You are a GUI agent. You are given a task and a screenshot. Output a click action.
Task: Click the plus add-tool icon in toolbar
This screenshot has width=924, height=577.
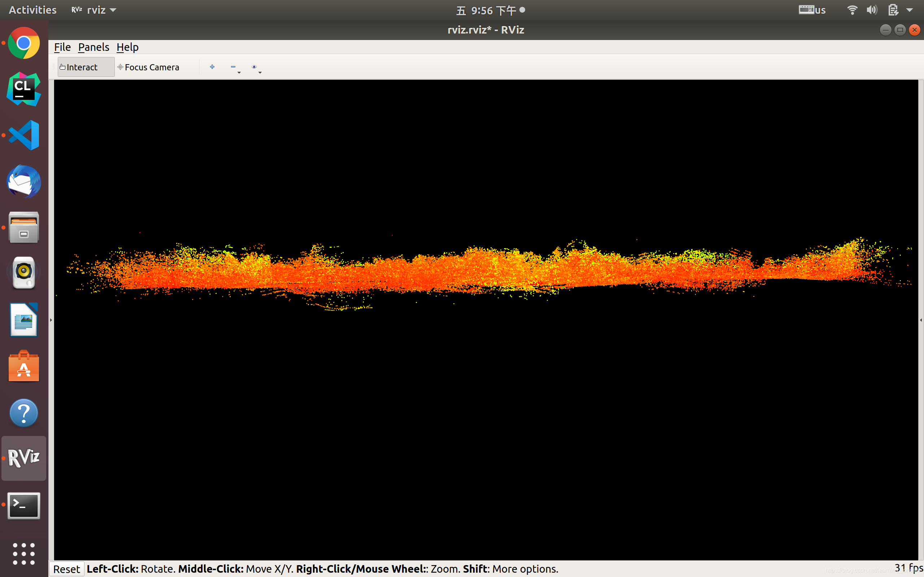pyautogui.click(x=212, y=67)
